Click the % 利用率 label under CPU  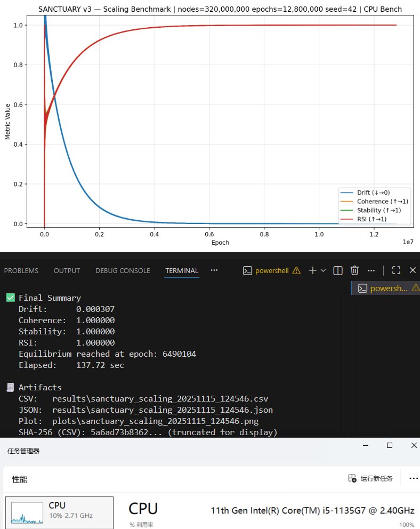(141, 525)
